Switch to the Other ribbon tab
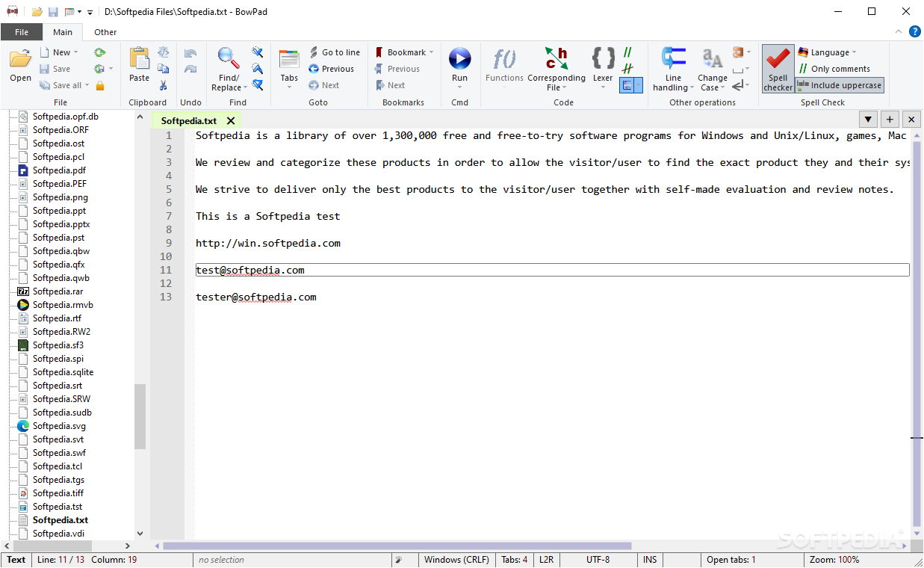Viewport: 924px width, 568px height. pyautogui.click(x=105, y=32)
